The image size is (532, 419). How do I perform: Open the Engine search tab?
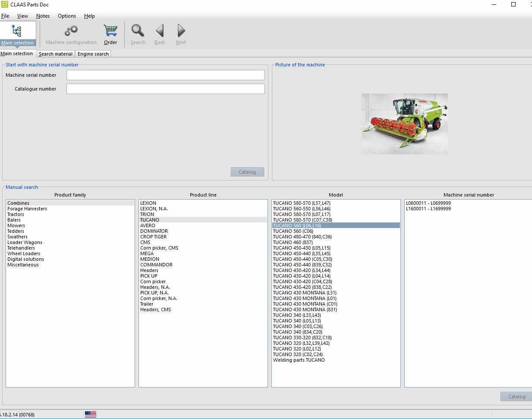[93, 53]
